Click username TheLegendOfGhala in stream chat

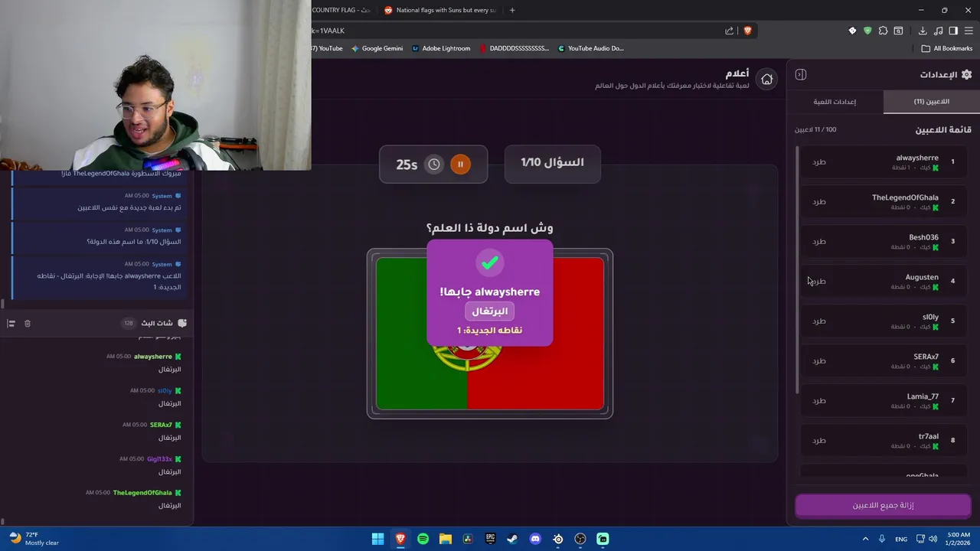coord(142,493)
